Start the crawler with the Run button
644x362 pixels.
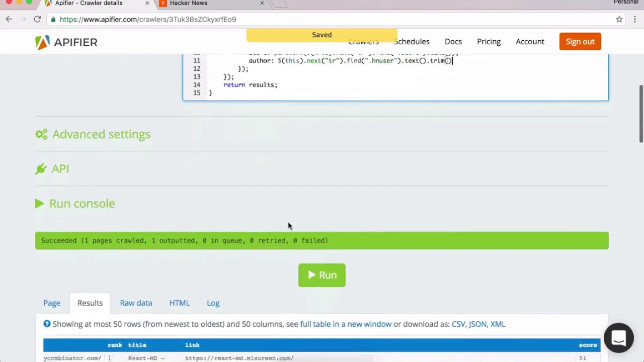tap(322, 275)
